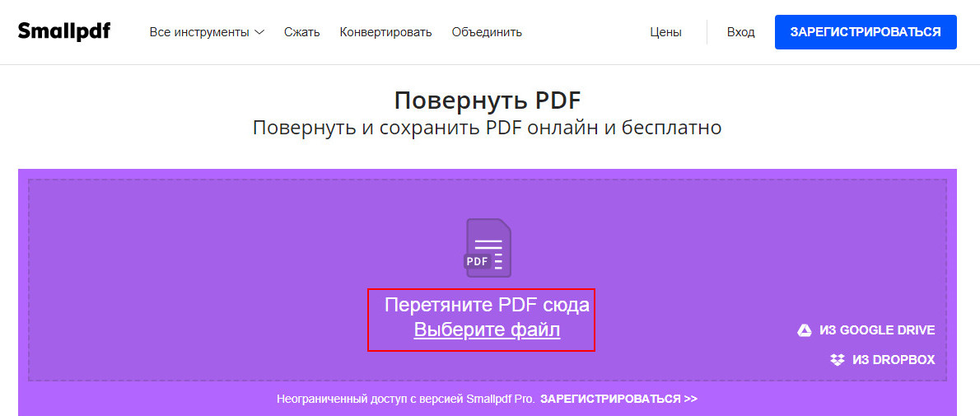The image size is (980, 416).
Task: Click Неограниченный доступ с версией Smallpdf Pro text
Action: point(406,399)
